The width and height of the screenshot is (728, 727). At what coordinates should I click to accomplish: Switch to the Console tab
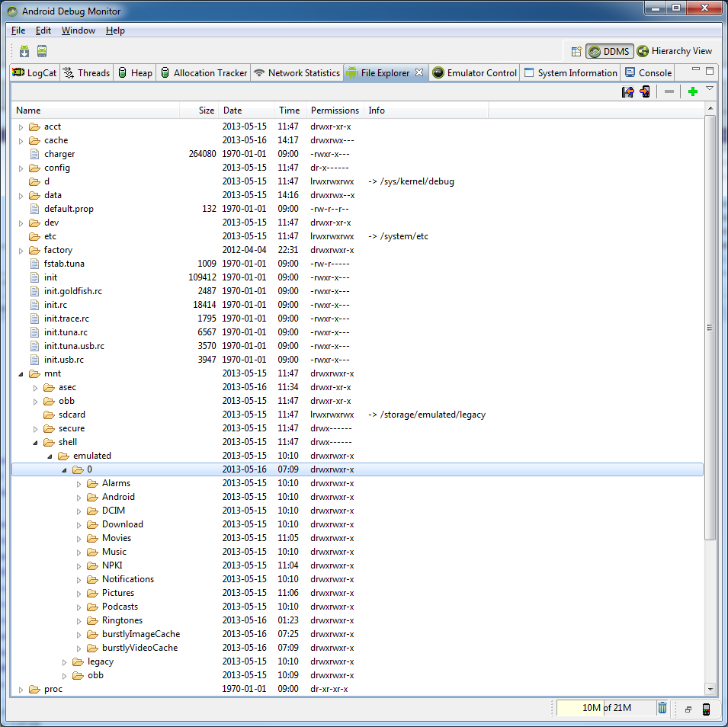pos(648,73)
